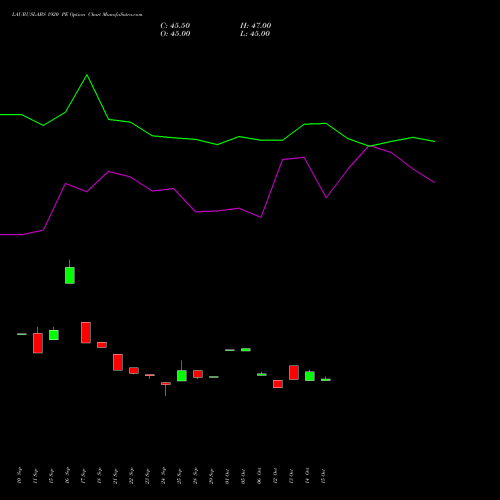
Task: Click where the green and purple lines meet
Action: [x=369, y=146]
